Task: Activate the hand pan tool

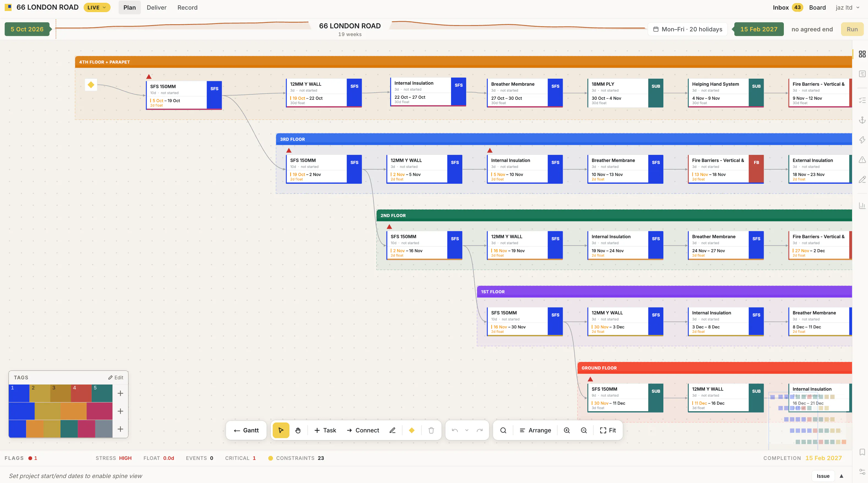Action: point(298,430)
